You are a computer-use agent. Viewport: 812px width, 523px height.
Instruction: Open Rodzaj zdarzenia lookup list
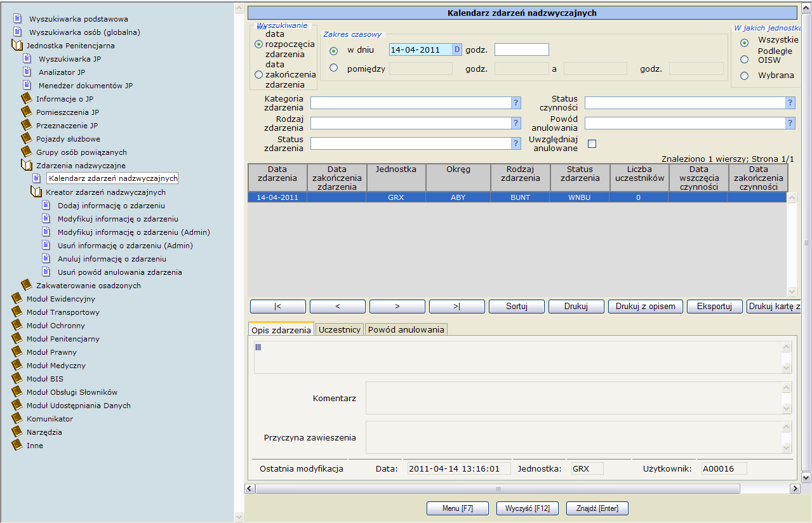tap(516, 123)
